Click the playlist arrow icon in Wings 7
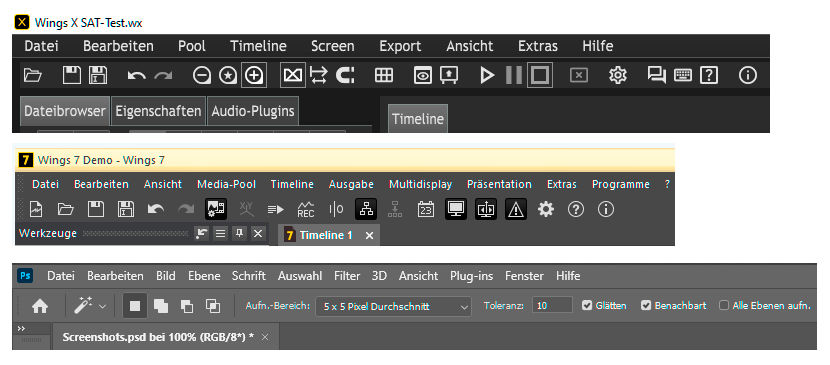Screen dimensions: 830x365 tap(276, 210)
